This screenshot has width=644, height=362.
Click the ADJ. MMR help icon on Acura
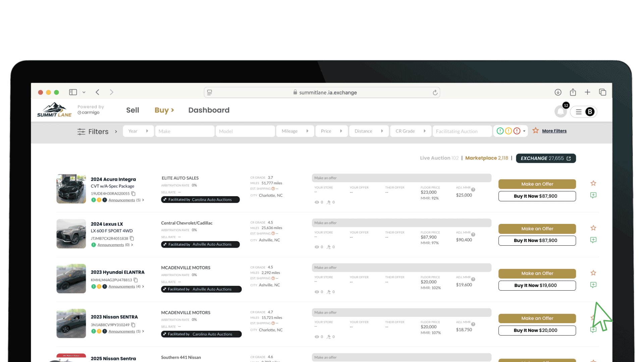pyautogui.click(x=473, y=190)
